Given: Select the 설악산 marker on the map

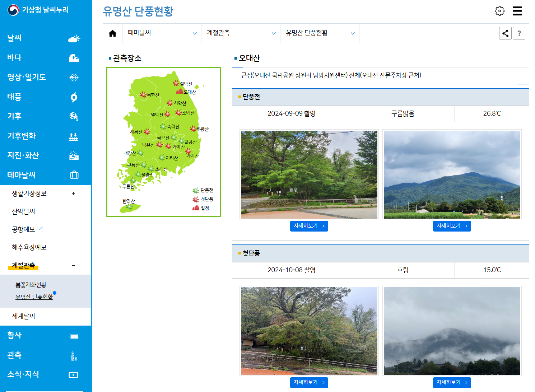Looking at the screenshot, I should [x=176, y=83].
